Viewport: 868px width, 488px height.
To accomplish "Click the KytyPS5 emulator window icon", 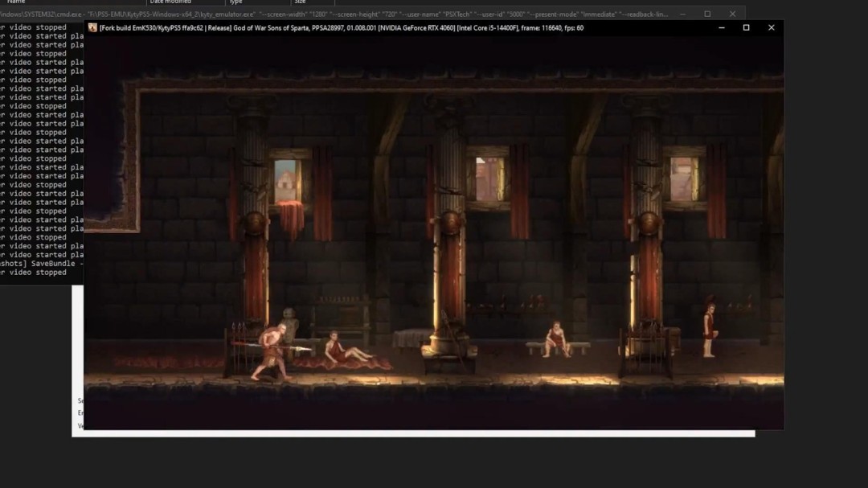I will point(92,27).
